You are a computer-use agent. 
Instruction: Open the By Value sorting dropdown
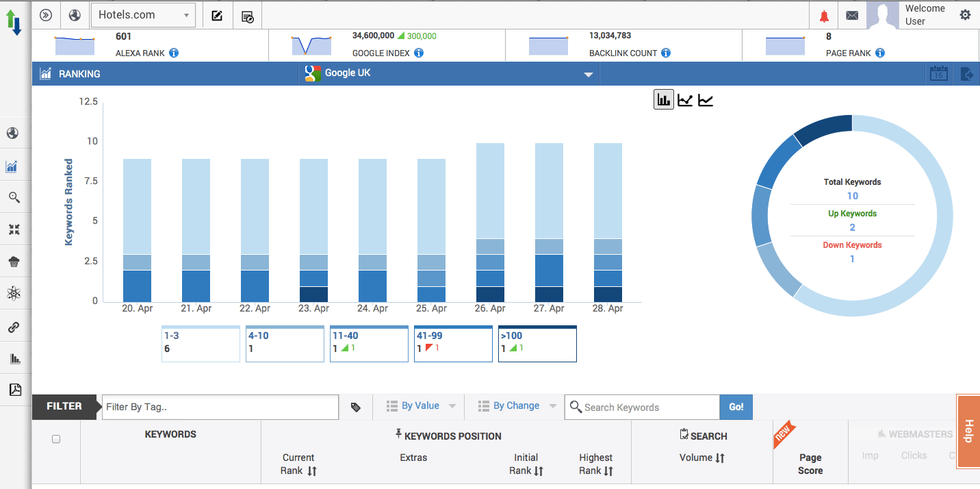[x=419, y=405]
